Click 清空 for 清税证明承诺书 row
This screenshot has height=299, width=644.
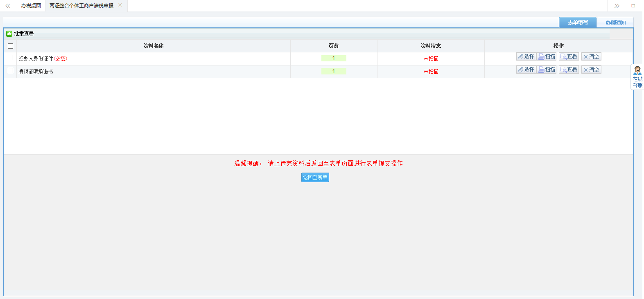coord(591,70)
